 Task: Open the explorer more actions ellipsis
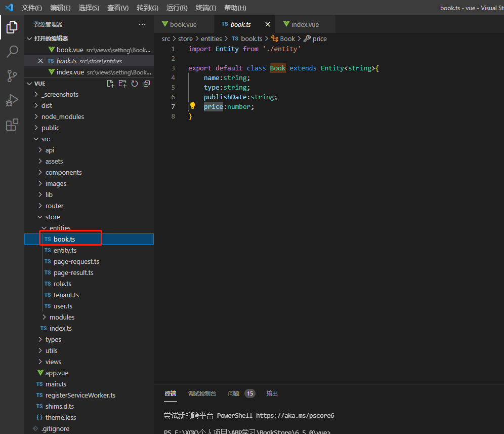(142, 24)
